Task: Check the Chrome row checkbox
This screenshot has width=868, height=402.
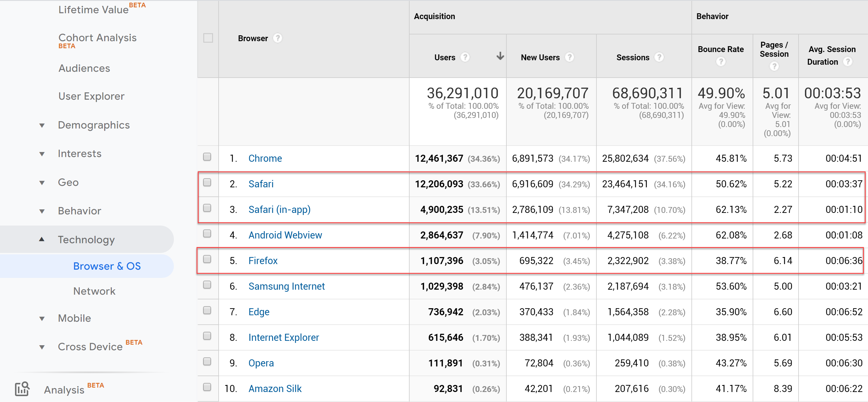Action: [207, 157]
